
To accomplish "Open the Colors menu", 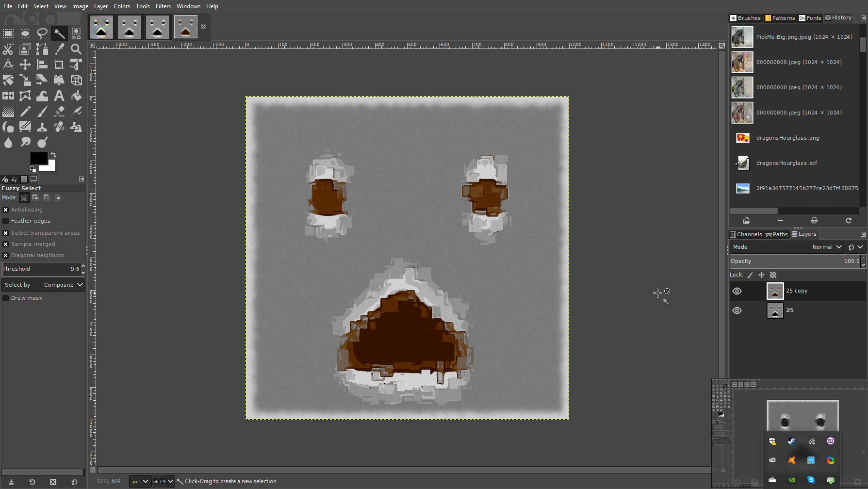I will (122, 6).
